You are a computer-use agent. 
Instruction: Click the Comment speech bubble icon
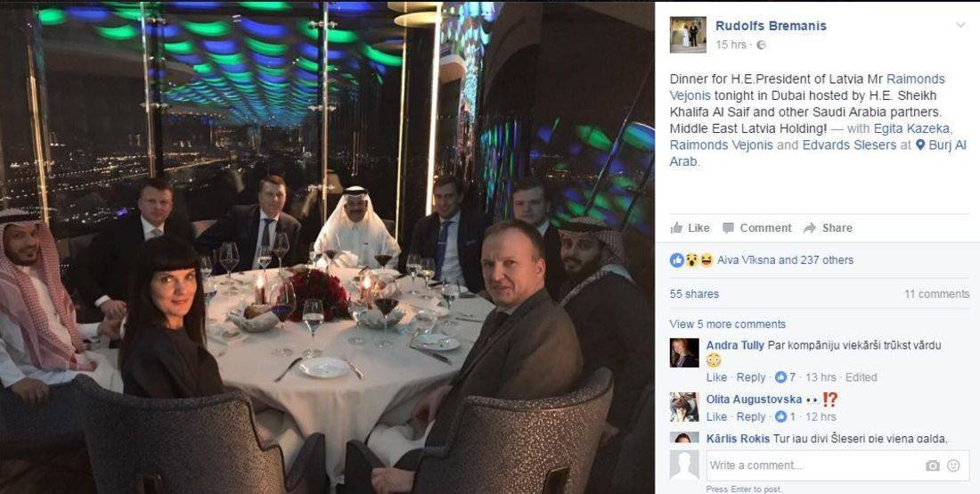pos(729,228)
